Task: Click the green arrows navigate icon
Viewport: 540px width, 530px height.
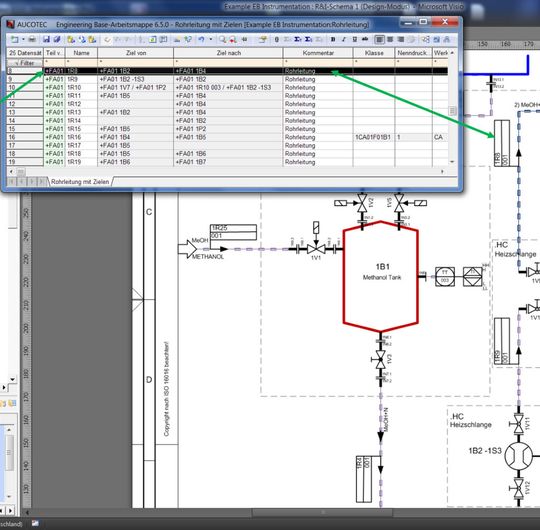Action: click(x=188, y=40)
